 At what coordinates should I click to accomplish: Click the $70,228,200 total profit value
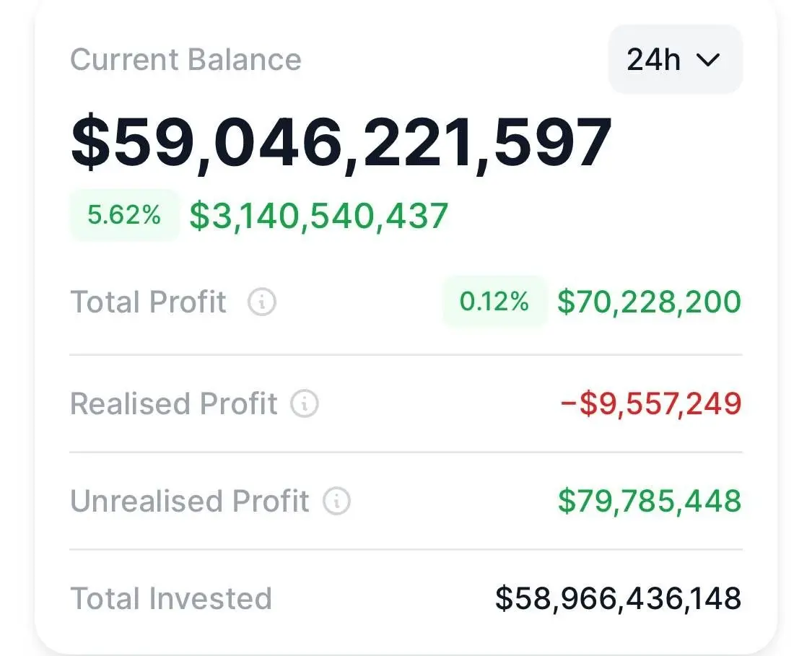[649, 302]
